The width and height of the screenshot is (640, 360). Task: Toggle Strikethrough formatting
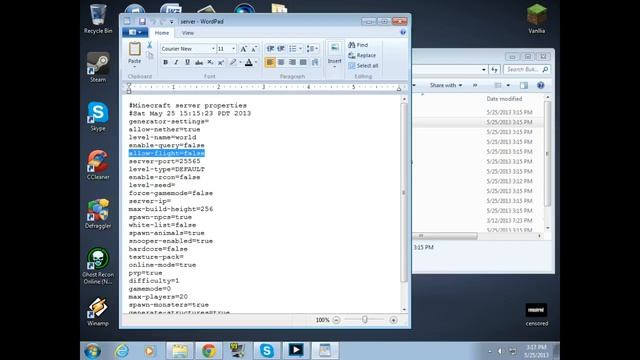(199, 62)
